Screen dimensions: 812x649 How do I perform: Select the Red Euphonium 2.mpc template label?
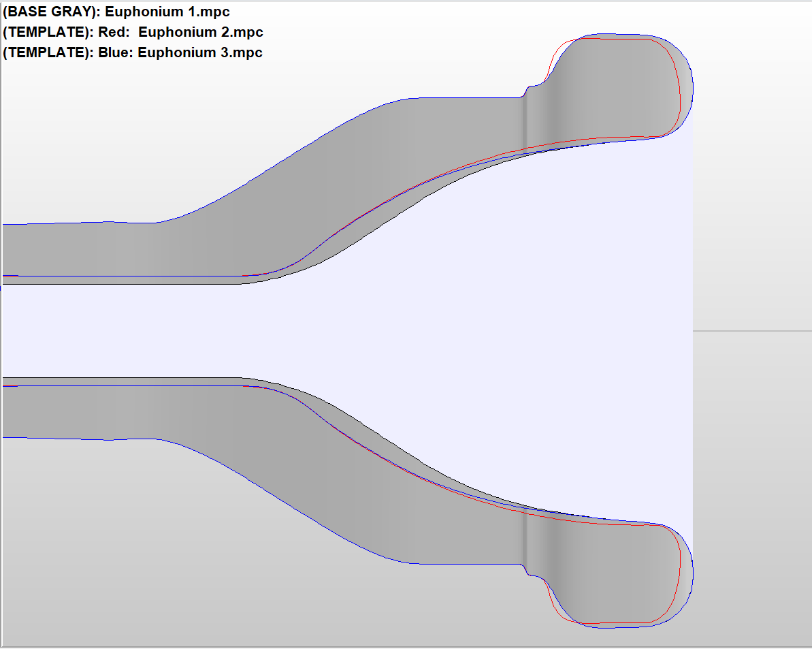133,32
